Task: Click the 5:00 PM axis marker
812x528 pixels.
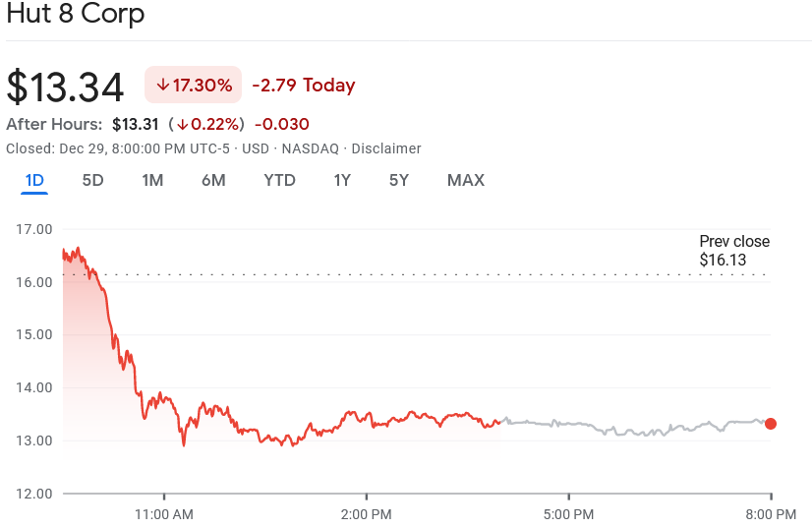Action: pyautogui.click(x=568, y=514)
